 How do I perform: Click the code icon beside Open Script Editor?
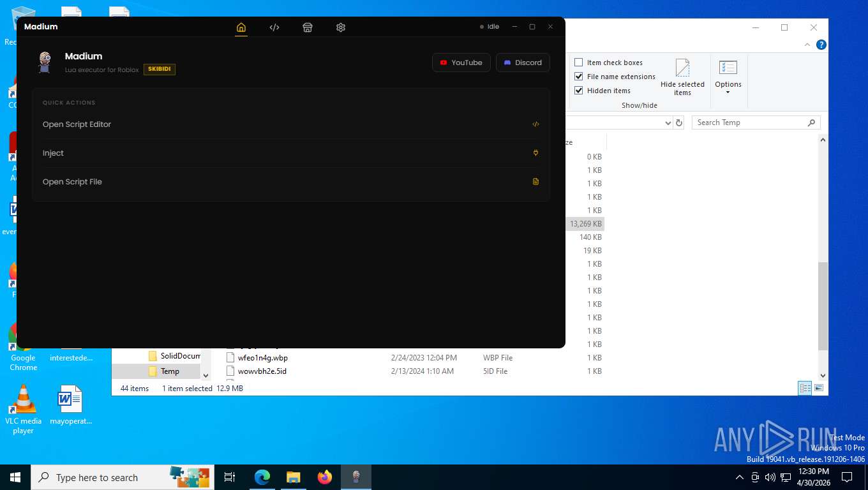coord(535,124)
